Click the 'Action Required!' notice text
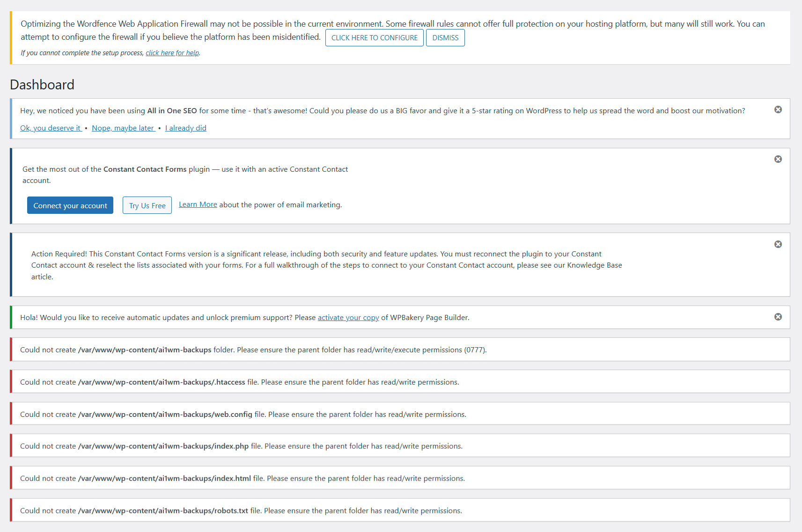 pyautogui.click(x=327, y=265)
